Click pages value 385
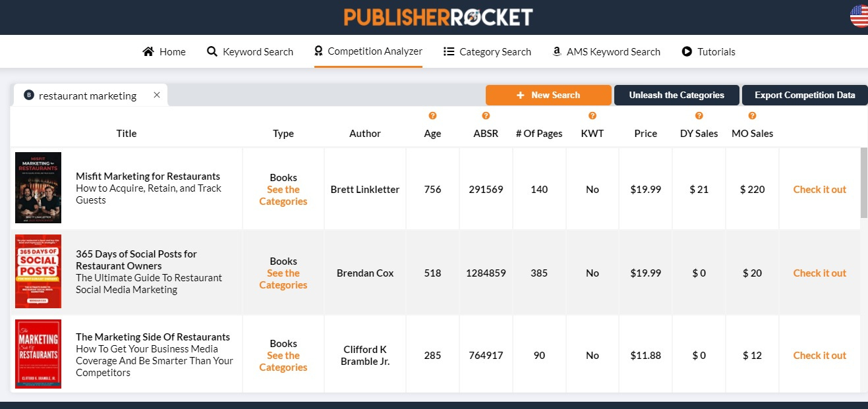This screenshot has width=868, height=409. 539,273
